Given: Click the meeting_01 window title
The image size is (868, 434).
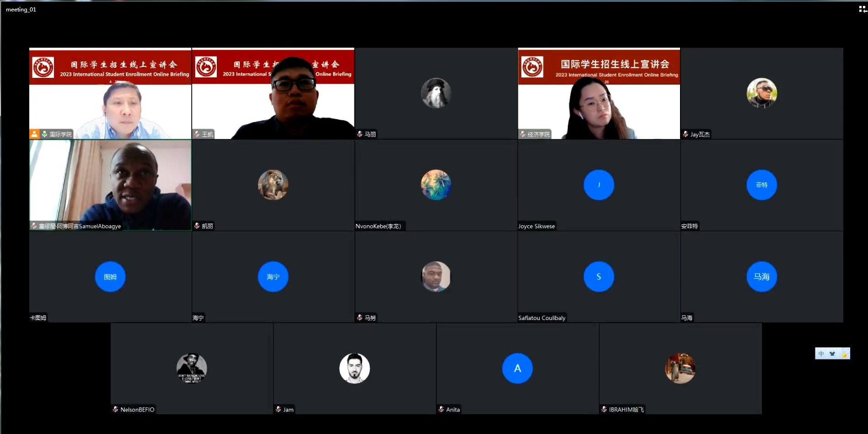Looking at the screenshot, I should pyautogui.click(x=21, y=10).
